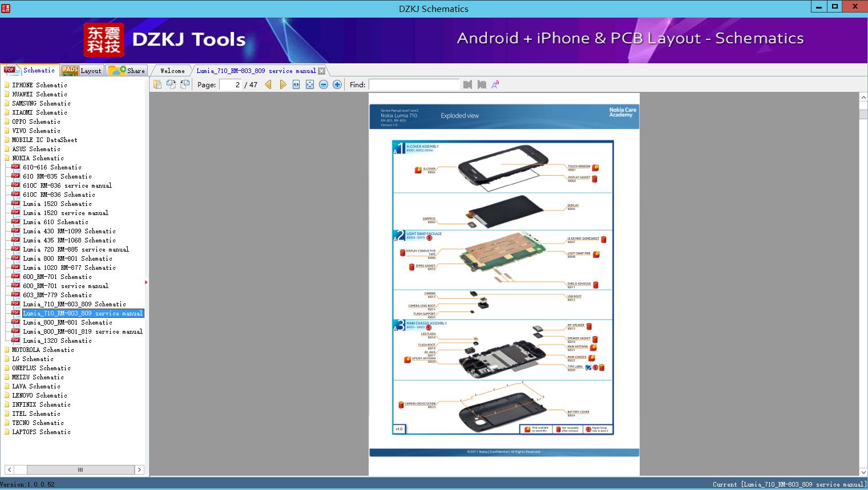868x490 pixels.
Task: Open the 610C RM-836 service manual file
Action: click(67, 185)
